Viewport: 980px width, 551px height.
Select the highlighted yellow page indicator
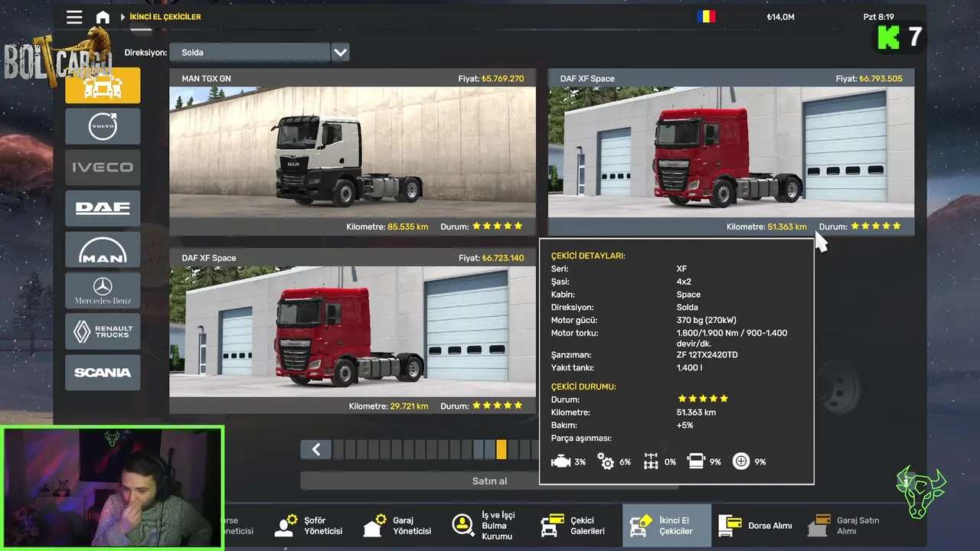[x=501, y=450]
